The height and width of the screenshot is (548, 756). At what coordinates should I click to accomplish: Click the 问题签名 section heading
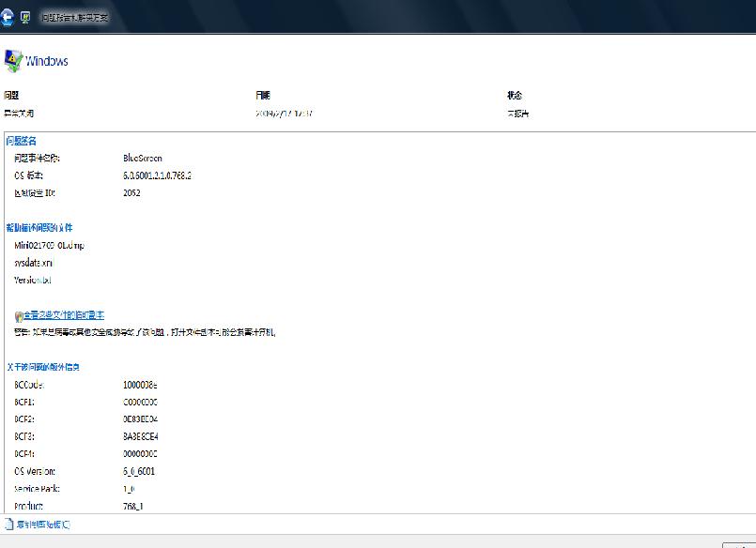(22, 141)
